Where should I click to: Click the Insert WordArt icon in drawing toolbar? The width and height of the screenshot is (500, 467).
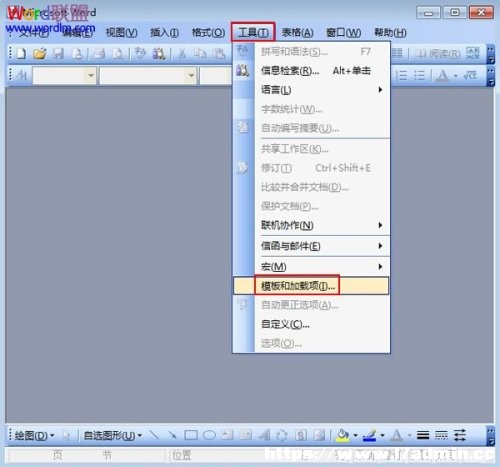click(x=264, y=435)
